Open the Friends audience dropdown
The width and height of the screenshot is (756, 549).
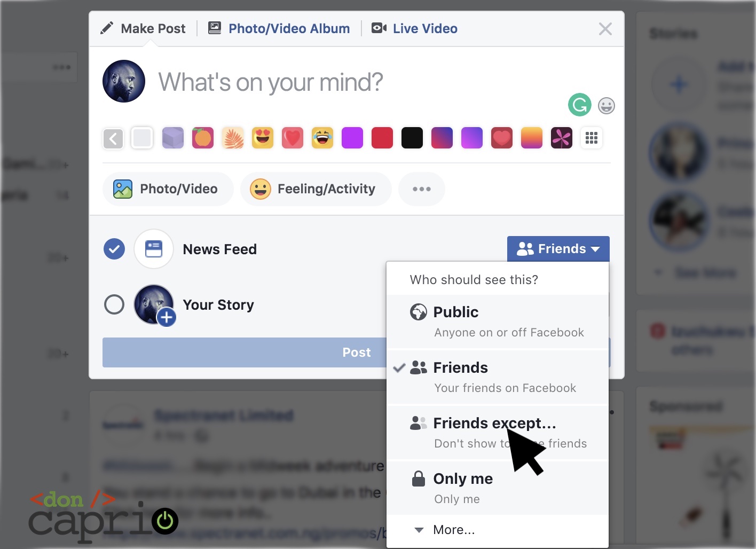(558, 249)
